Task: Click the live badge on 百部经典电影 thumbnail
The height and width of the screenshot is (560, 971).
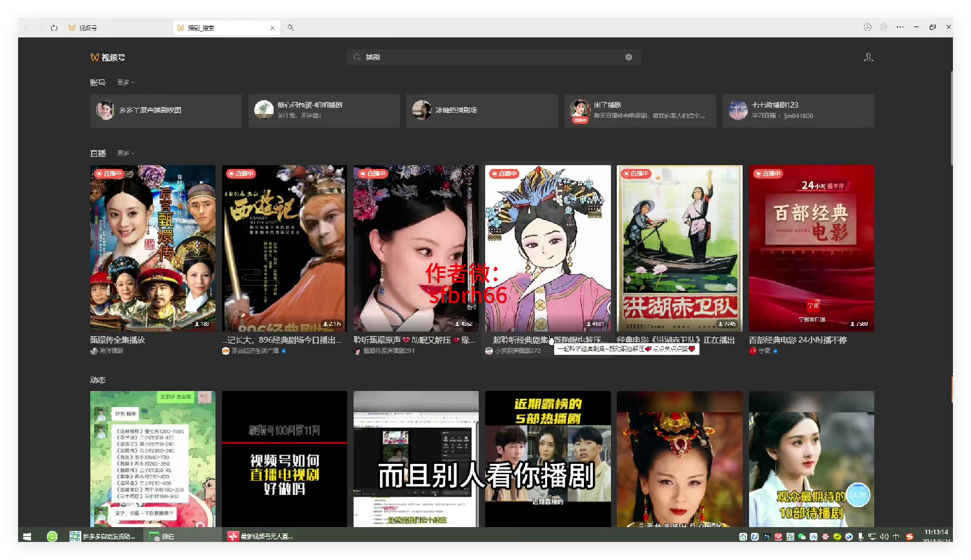Action: [x=768, y=174]
